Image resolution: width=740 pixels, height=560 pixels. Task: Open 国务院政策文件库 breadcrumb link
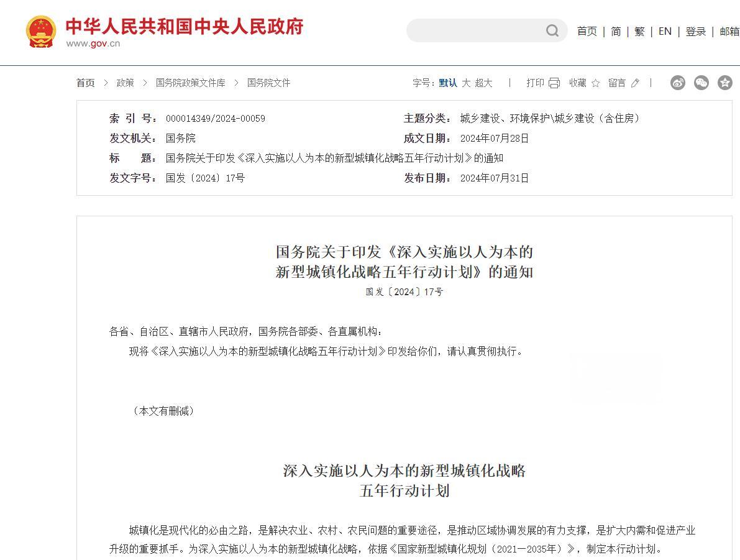191,83
